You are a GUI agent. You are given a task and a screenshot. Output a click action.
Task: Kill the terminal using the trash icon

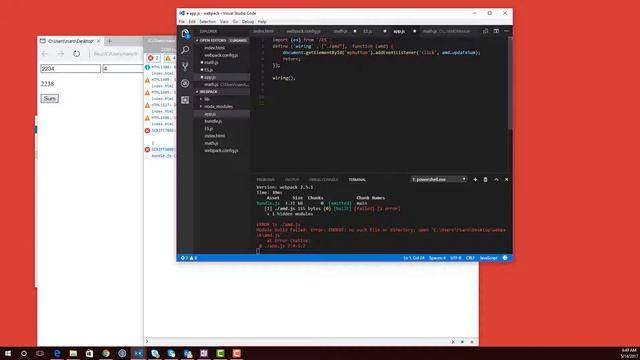point(485,180)
